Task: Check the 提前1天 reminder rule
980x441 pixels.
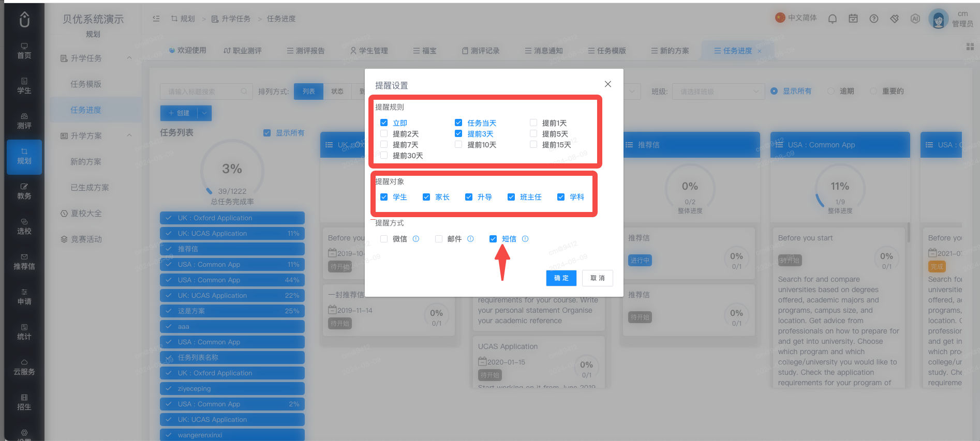Action: pyautogui.click(x=533, y=123)
